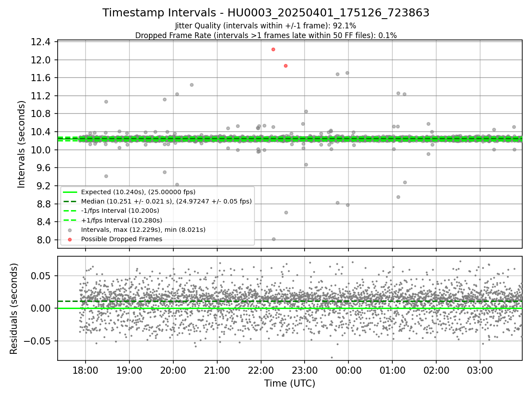Image resolution: width=532 pixels, height=399 pixels.
Task: Select the "Dropped Frame Rate" 0.1% subtitle line
Action: (x=266, y=35)
